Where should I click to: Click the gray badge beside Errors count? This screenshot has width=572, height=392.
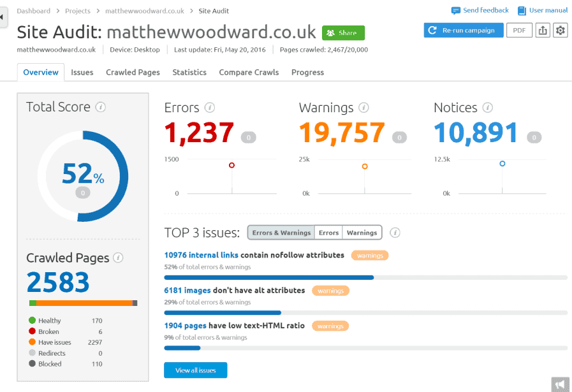point(249,138)
